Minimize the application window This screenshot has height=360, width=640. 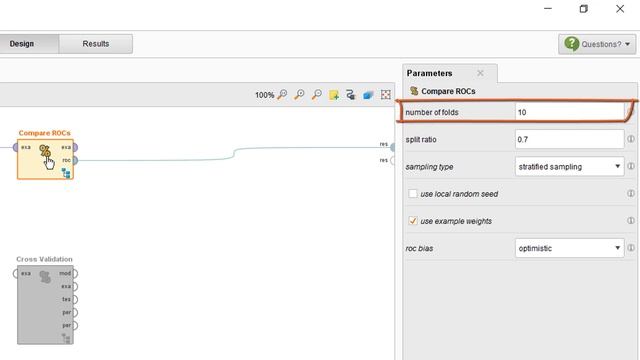(548, 9)
